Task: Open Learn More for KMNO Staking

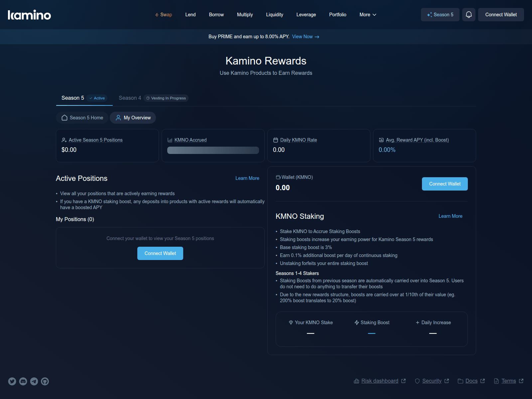Action: (450, 216)
